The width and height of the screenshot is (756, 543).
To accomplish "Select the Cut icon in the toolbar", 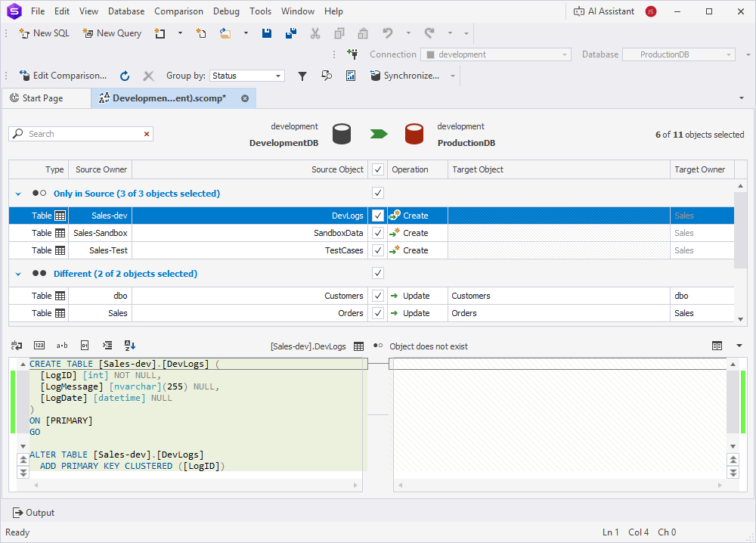I will (315, 33).
